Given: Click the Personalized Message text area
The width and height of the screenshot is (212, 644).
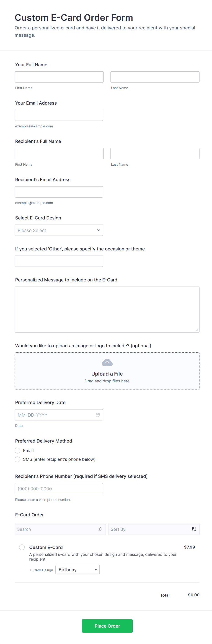Looking at the screenshot, I should point(107,309).
